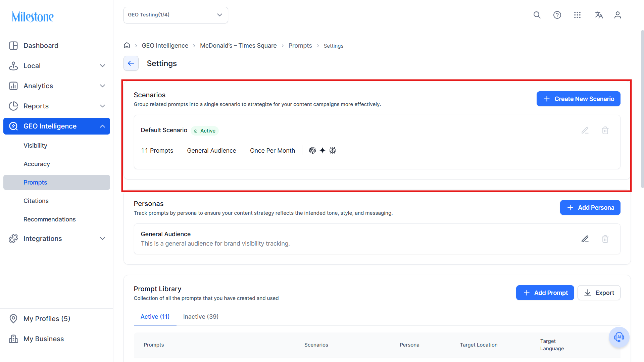Open the search icon in header
Image resolution: width=644 pixels, height=362 pixels.
coord(537,15)
